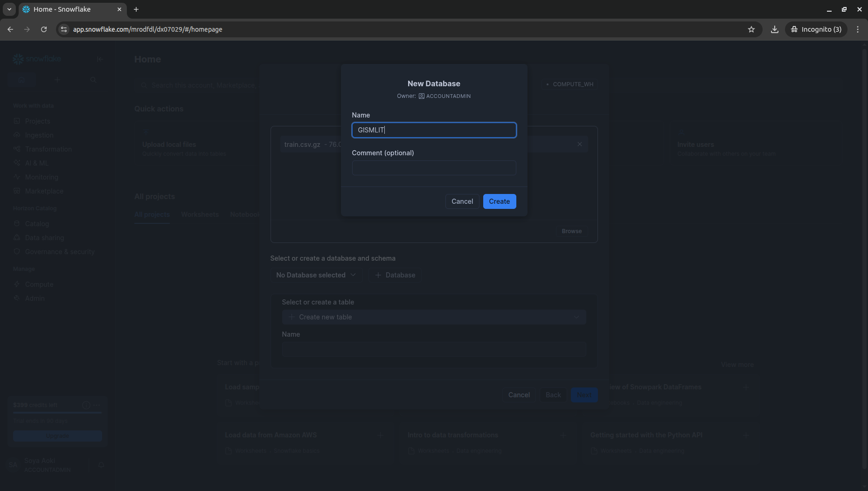The image size is (868, 491).
Task: Collapse the Snowflake sidebar navigation
Action: coord(100,59)
